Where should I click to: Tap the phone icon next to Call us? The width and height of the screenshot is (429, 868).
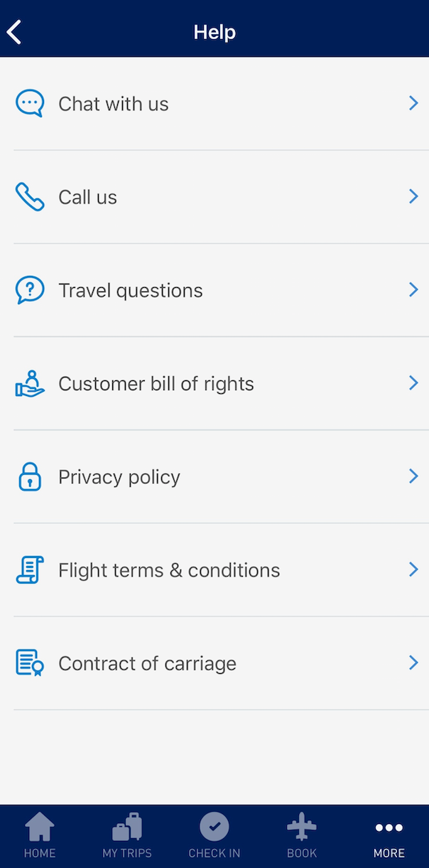pos(29,196)
